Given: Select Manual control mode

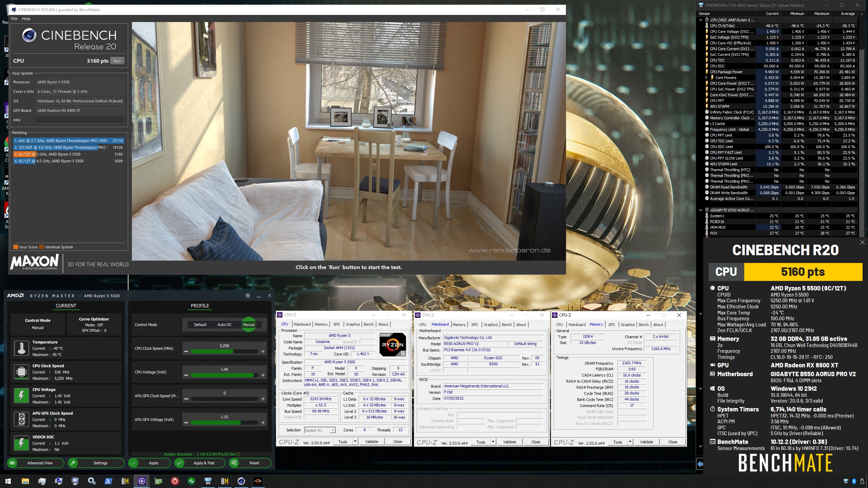Looking at the screenshot, I should 249,325.
